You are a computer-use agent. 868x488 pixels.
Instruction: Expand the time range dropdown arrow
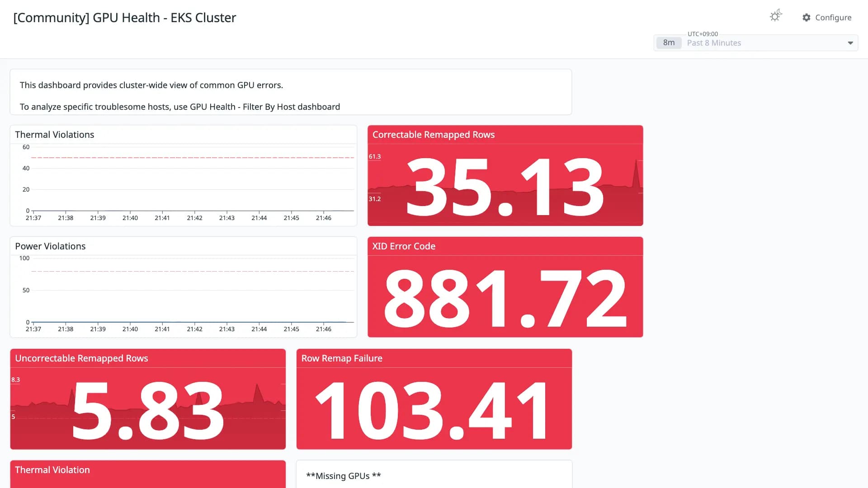coord(850,43)
